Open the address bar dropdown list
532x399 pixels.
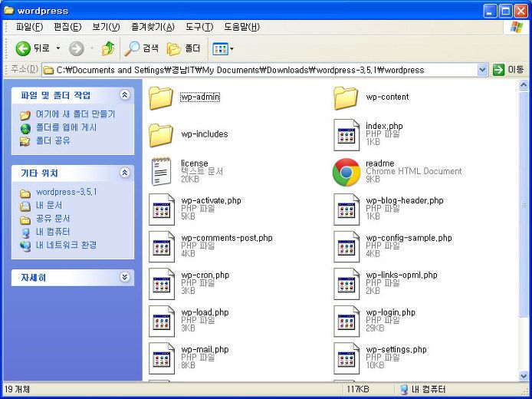point(482,70)
